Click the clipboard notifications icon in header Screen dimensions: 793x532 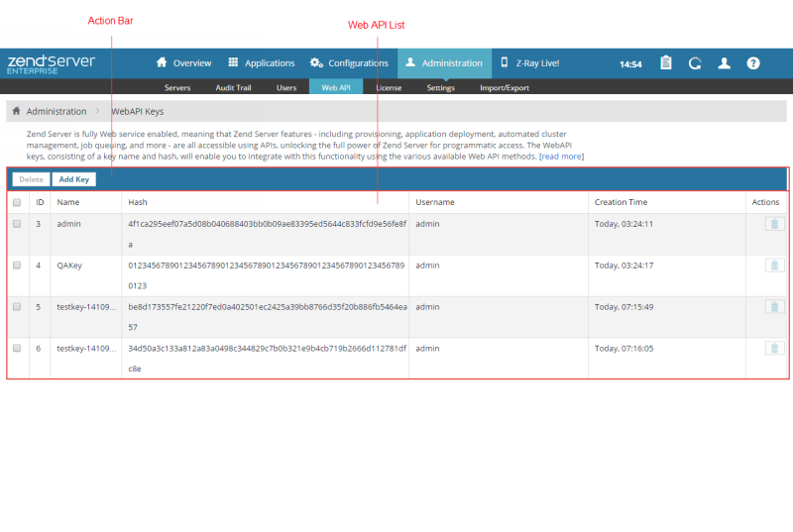(666, 62)
